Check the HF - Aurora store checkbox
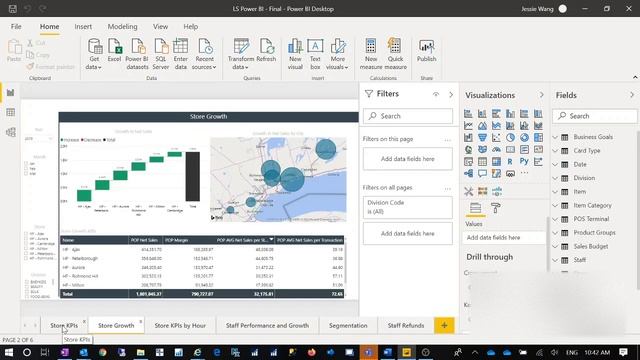The width and height of the screenshot is (640, 360). coord(26,239)
